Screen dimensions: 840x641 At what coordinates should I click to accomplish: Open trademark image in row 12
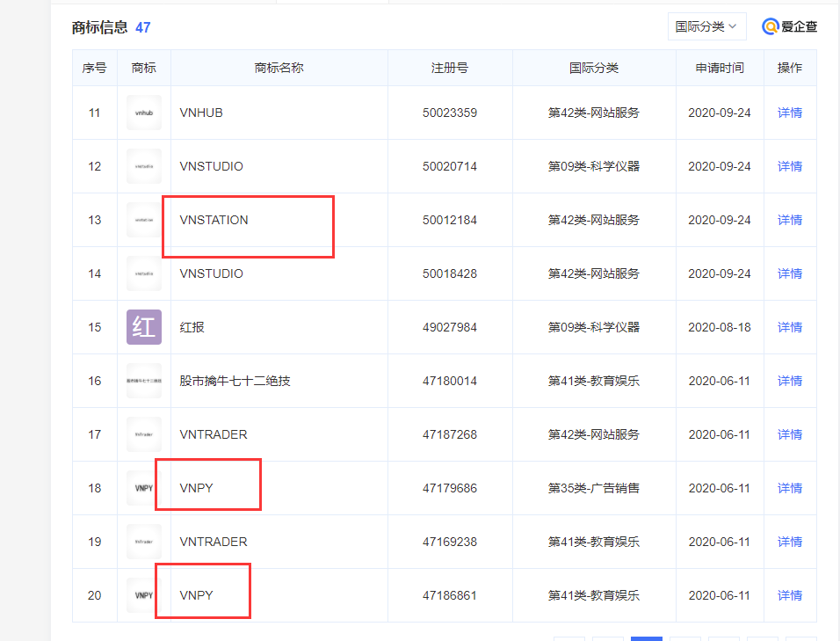143,166
